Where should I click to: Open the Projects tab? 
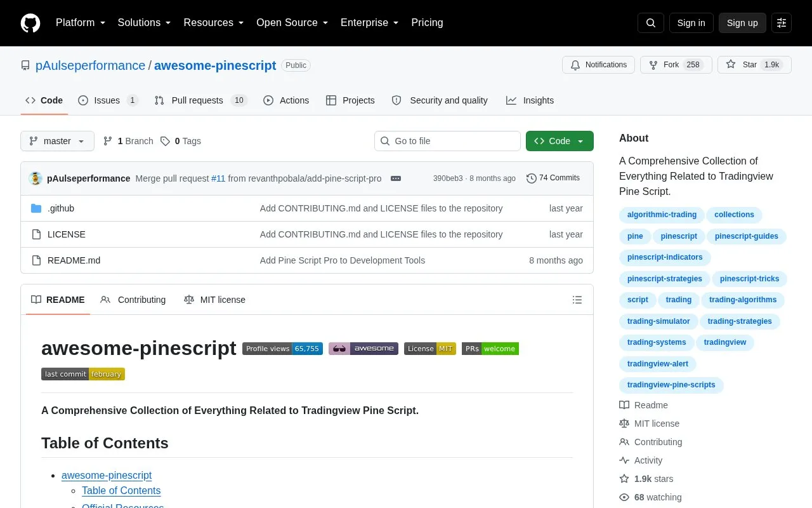(350, 100)
